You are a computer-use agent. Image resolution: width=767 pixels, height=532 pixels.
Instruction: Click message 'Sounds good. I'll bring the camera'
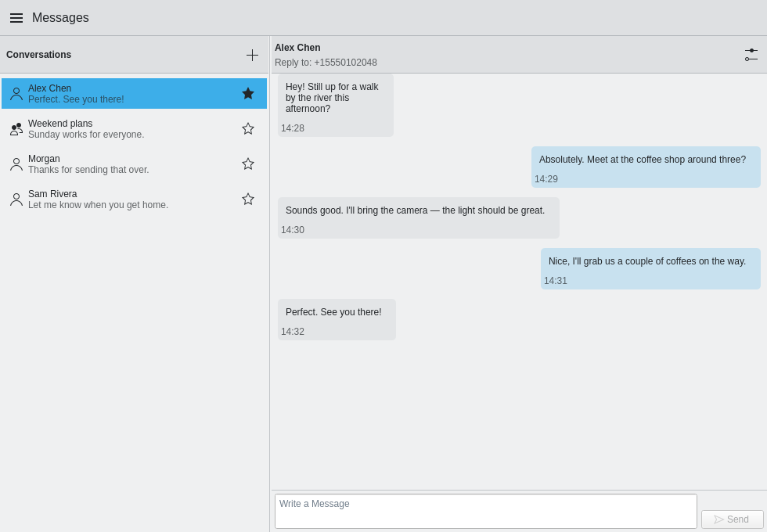pyautogui.click(x=418, y=217)
